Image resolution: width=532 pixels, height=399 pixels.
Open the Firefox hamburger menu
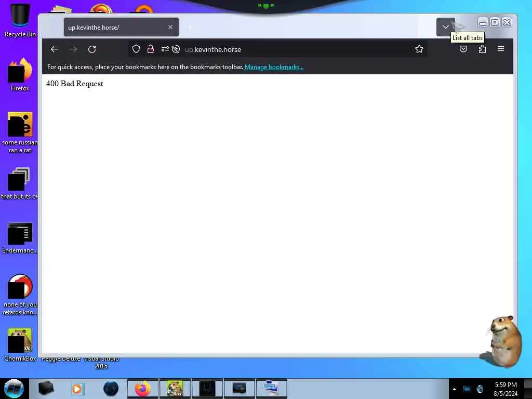point(501,49)
